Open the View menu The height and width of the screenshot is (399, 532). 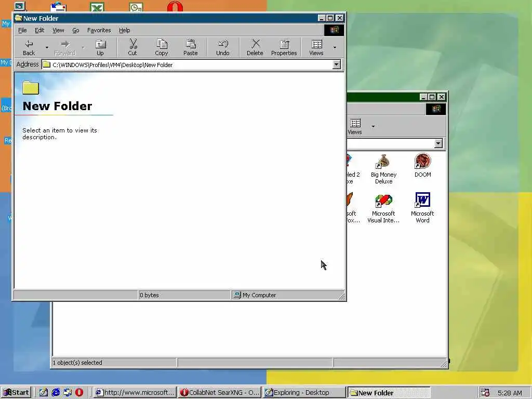click(x=58, y=30)
